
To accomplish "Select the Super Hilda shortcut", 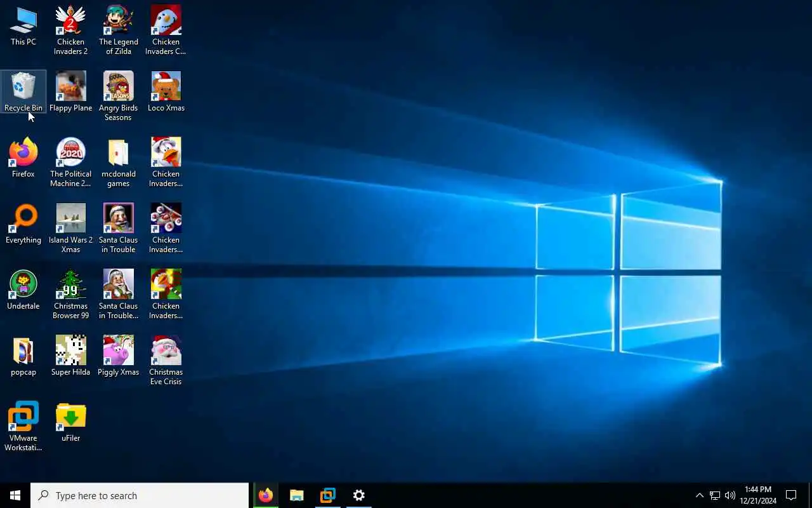I will [70, 356].
